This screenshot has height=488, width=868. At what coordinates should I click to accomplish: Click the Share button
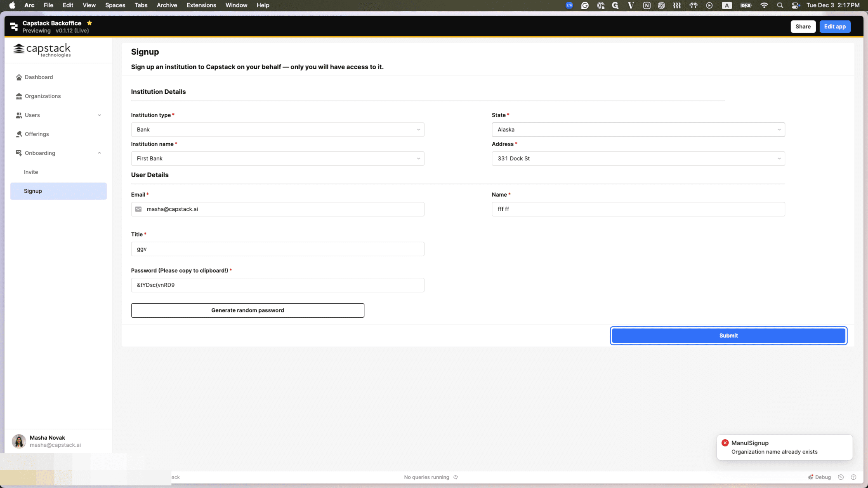(803, 27)
